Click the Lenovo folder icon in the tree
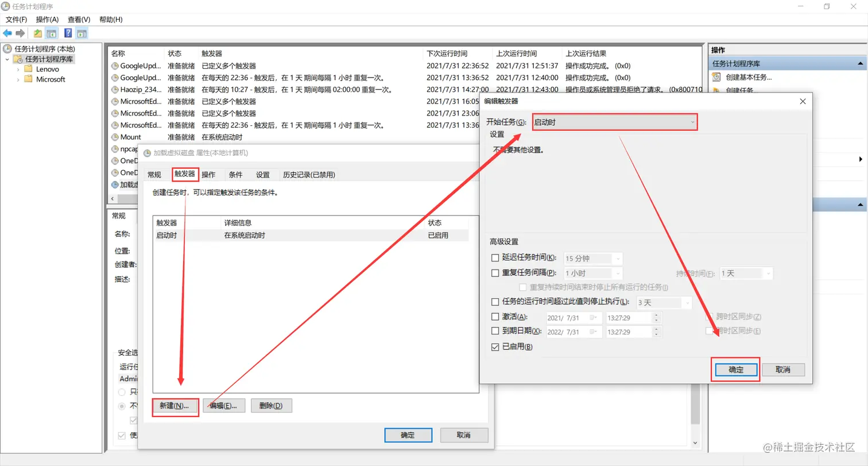This screenshot has width=868, height=466. pyautogui.click(x=28, y=69)
